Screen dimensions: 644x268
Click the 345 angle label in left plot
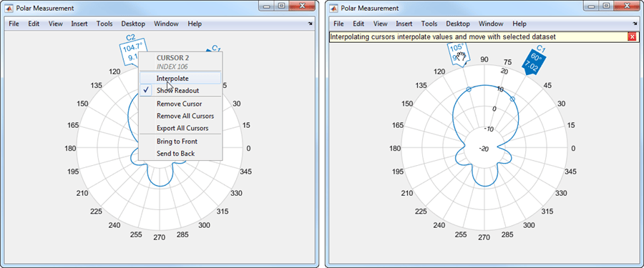click(246, 172)
